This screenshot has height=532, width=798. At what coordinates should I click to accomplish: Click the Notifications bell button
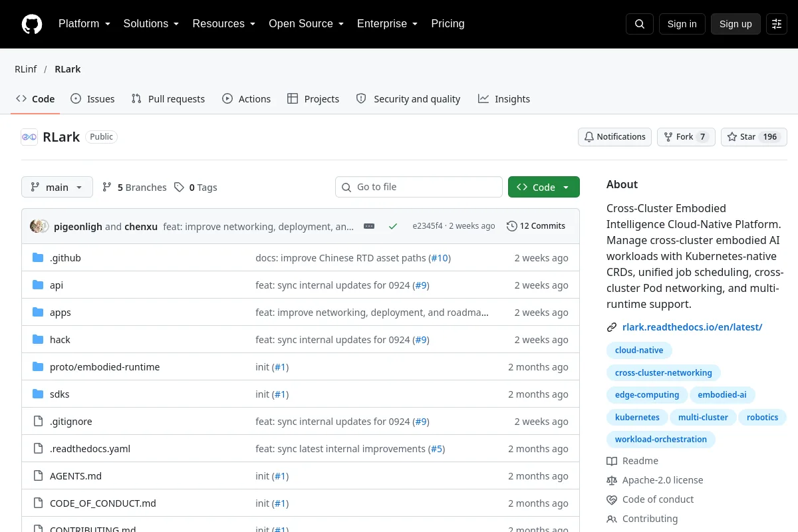614,137
